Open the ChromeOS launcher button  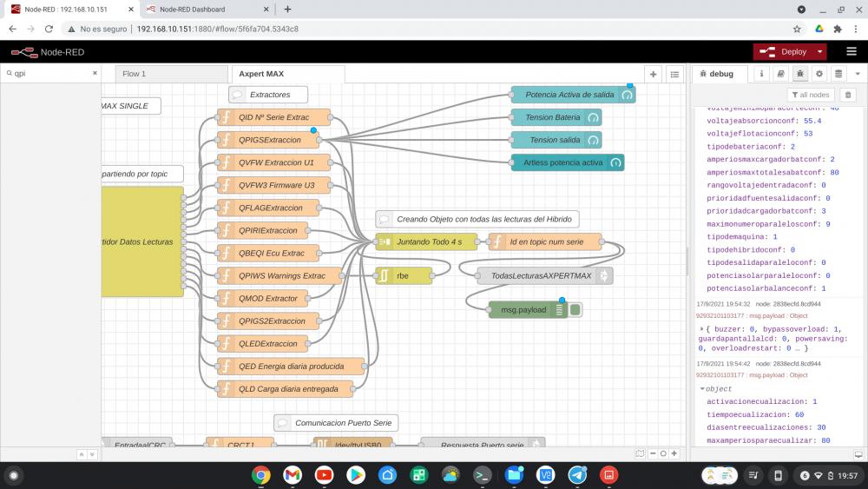[14, 475]
